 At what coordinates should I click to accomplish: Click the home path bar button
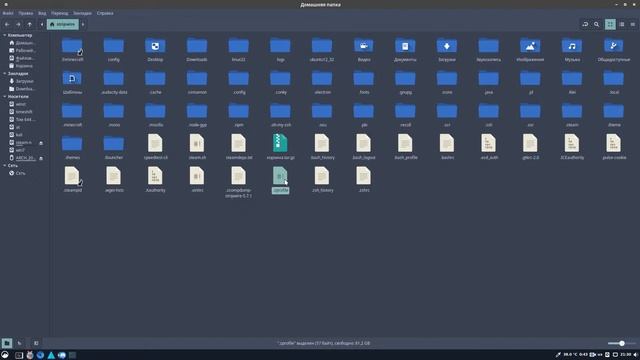point(63,24)
